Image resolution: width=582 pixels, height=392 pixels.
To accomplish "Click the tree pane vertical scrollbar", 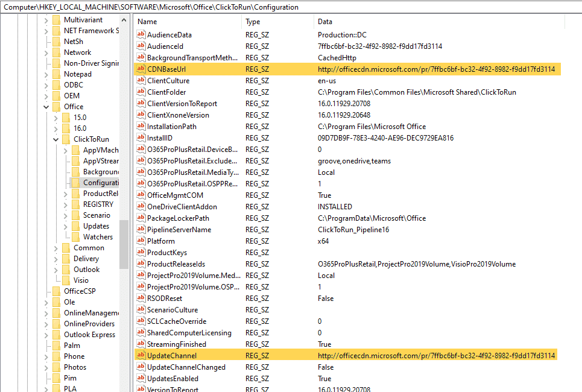I will (x=124, y=241).
